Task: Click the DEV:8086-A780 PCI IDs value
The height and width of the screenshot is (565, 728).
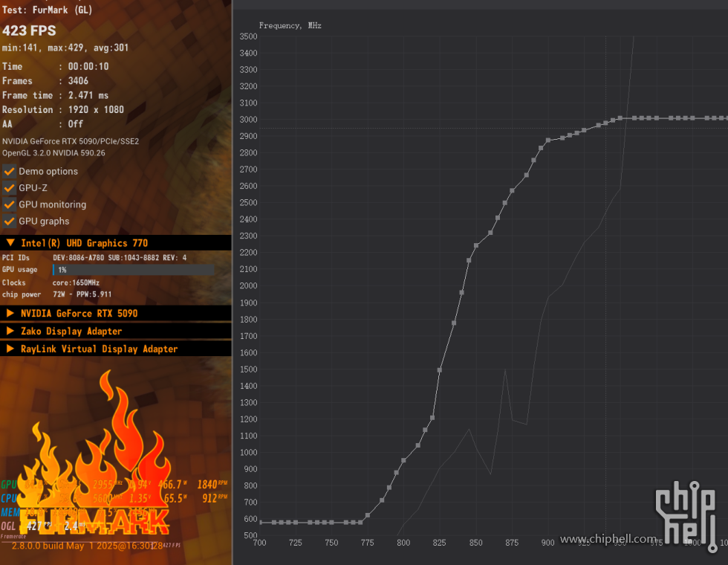Action: (x=120, y=257)
